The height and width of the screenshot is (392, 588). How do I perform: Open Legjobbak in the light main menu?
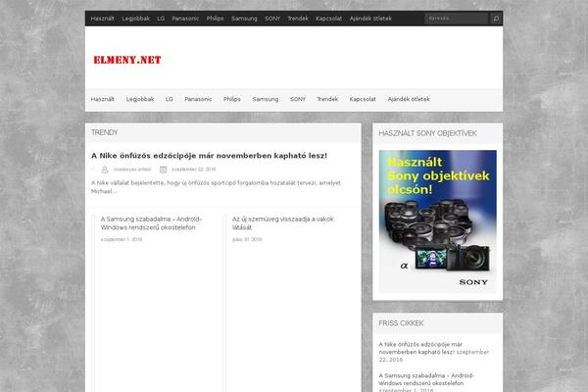tap(140, 99)
